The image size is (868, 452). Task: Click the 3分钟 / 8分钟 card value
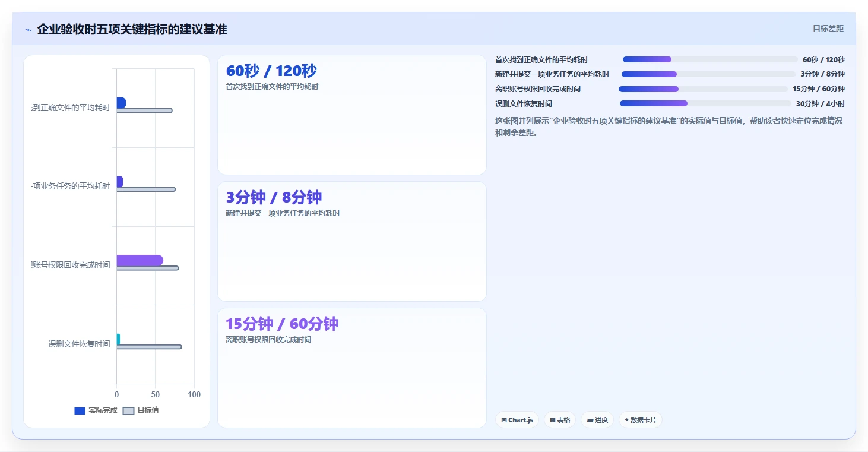click(274, 198)
